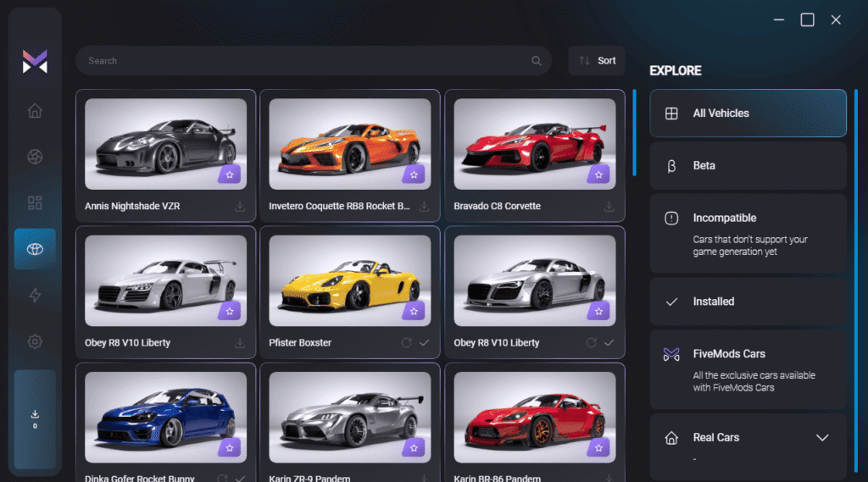868x482 pixels.
Task: Open the blue Dinka Gofer thumbnail
Action: point(165,418)
